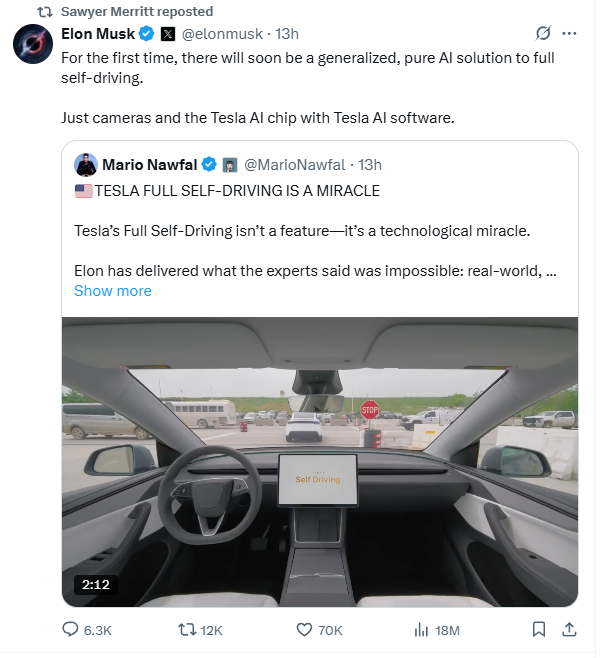
Task: Expand quoted post with Show more
Action: click(113, 291)
